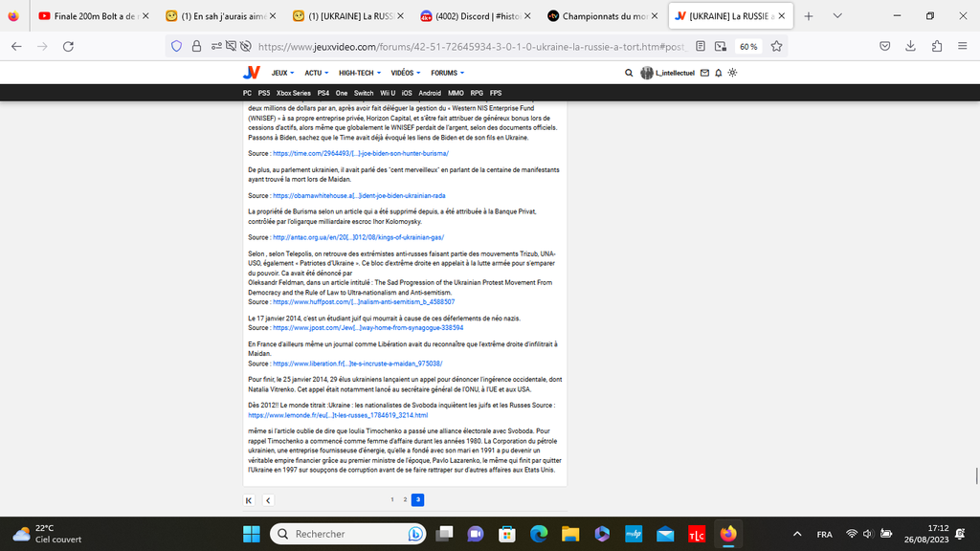The width and height of the screenshot is (980, 551).
Task: Click the 60 % zoom indicator
Action: 748,46
